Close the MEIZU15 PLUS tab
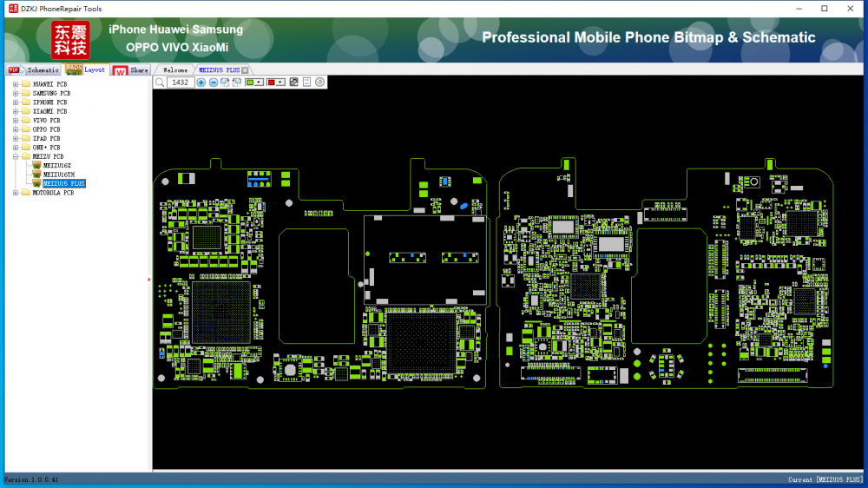This screenshot has width=868, height=488. click(x=245, y=69)
